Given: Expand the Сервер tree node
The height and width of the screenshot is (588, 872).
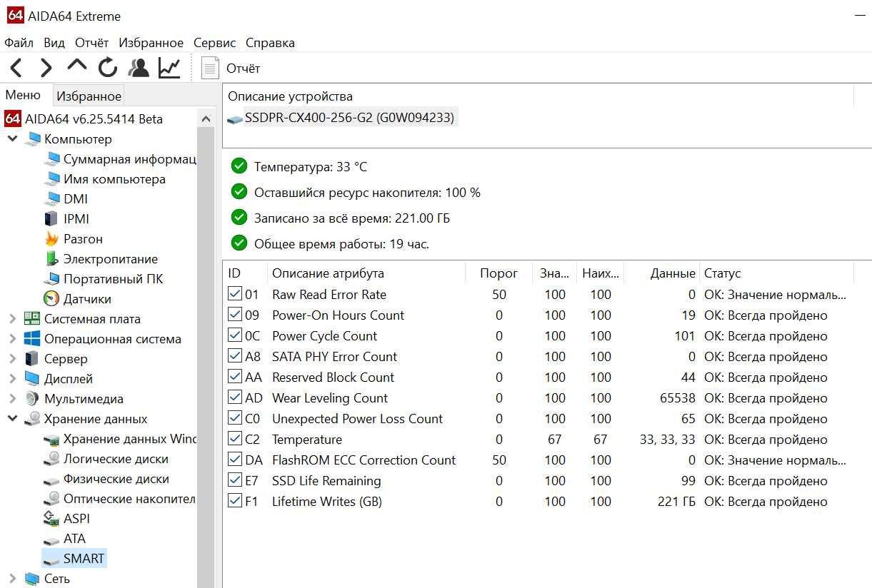Looking at the screenshot, I should tap(12, 359).
